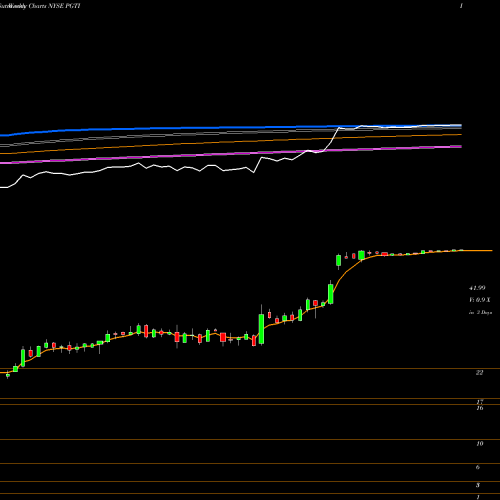Click the 22 price axis label

(479, 373)
